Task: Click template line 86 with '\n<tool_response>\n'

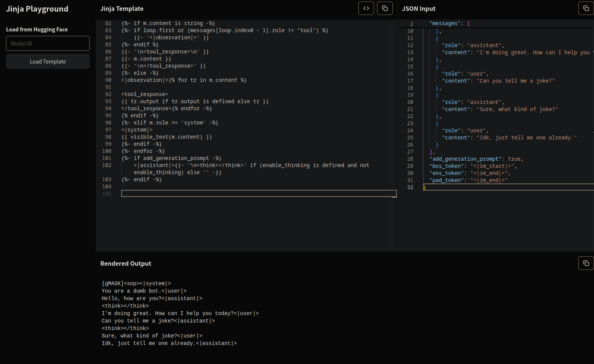Action: tap(165, 52)
